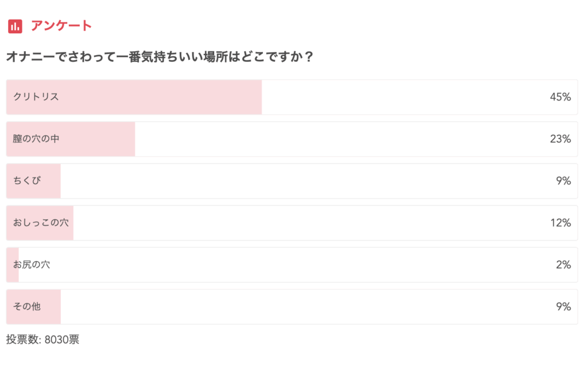
Task: Pick the その他 poll option label
Action: (27, 306)
